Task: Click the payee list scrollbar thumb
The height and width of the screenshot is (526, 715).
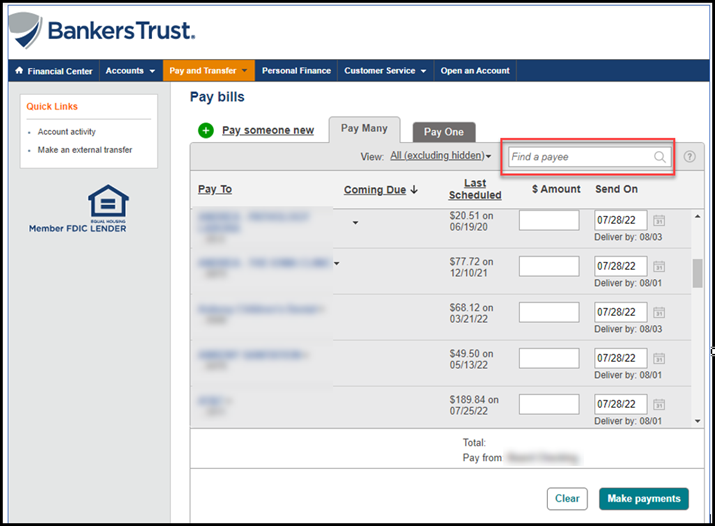Action: tap(697, 273)
